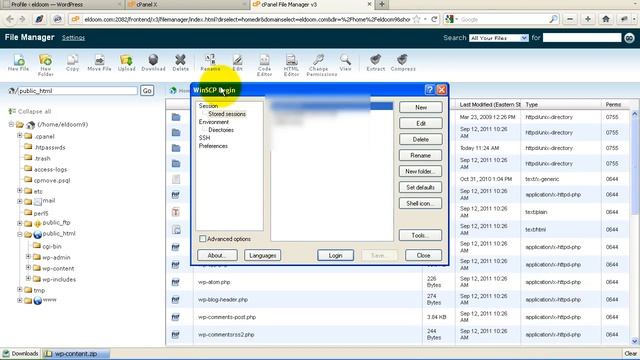This screenshot has width=640, height=360.
Task: Click the Set defaults button
Action: click(x=420, y=187)
